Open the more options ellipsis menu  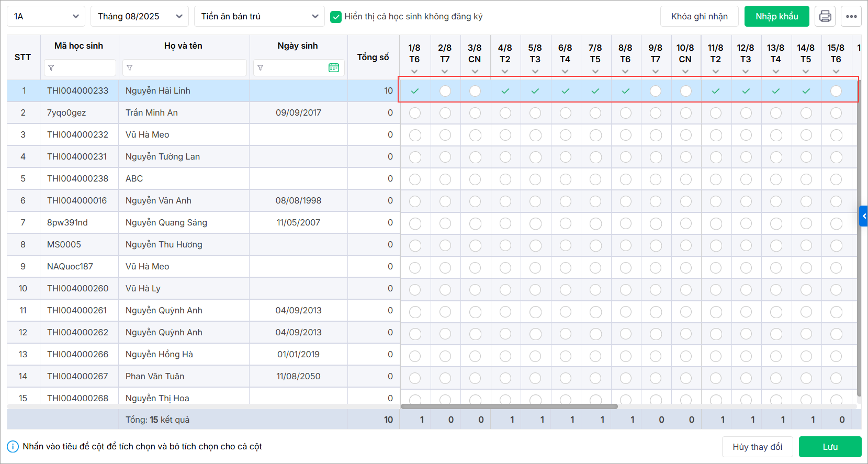pyautogui.click(x=851, y=16)
